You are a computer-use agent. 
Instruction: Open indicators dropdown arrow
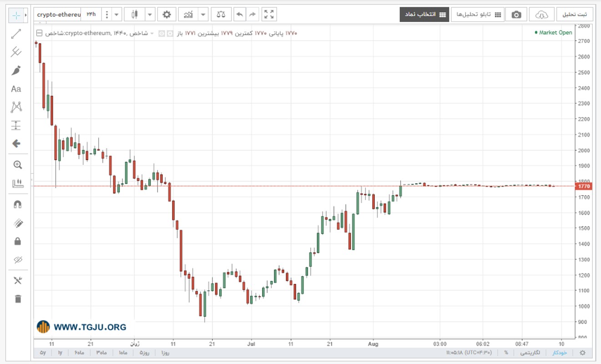203,15
